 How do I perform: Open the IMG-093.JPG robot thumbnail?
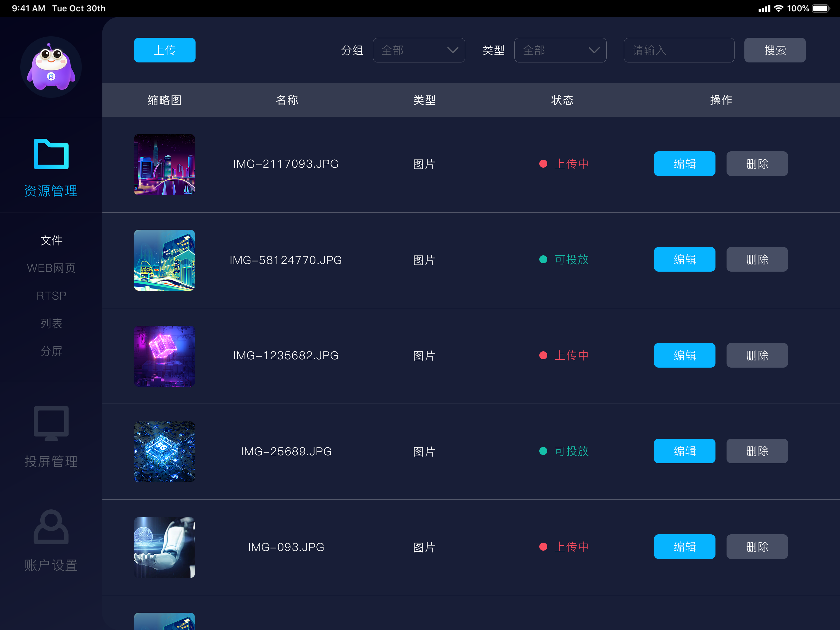coord(164,548)
